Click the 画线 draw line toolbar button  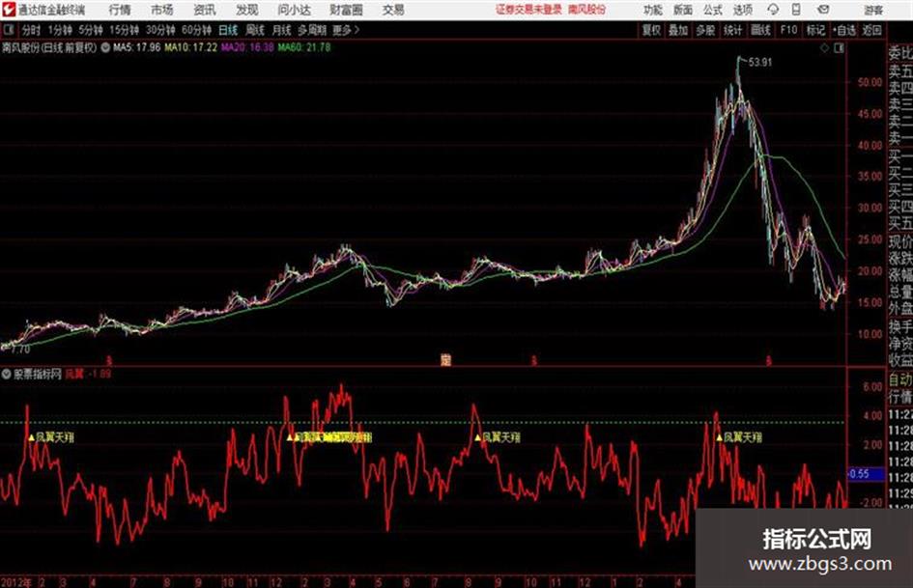760,30
